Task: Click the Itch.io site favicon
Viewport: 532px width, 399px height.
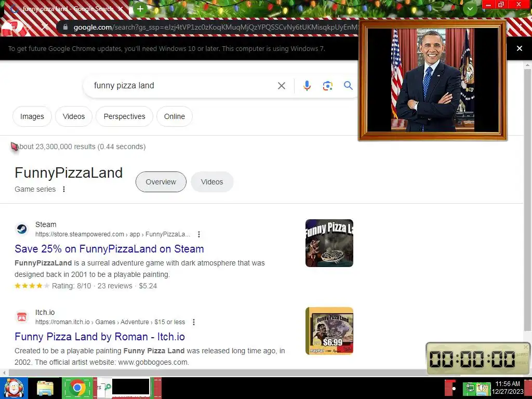Action: (x=22, y=317)
